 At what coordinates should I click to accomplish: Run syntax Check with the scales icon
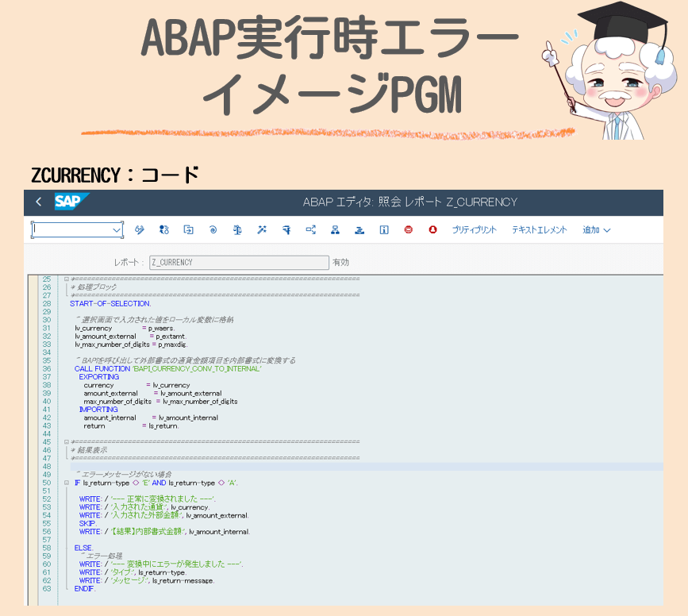click(x=236, y=229)
